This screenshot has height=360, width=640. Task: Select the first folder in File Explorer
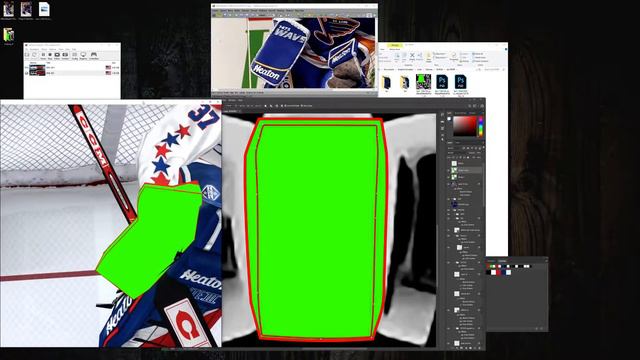click(x=386, y=82)
